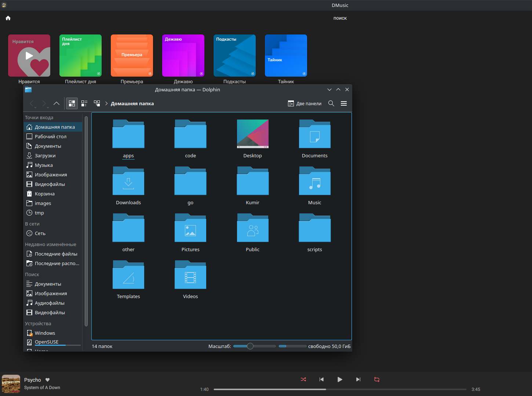Open Музыка in places panel
The image size is (532, 396).
pos(53,165)
